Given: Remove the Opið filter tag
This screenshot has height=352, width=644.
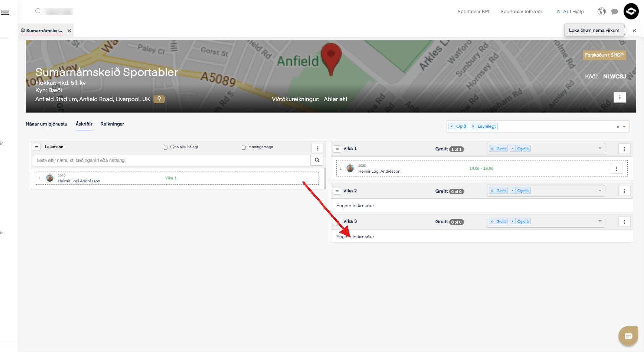Looking at the screenshot, I should (x=452, y=126).
